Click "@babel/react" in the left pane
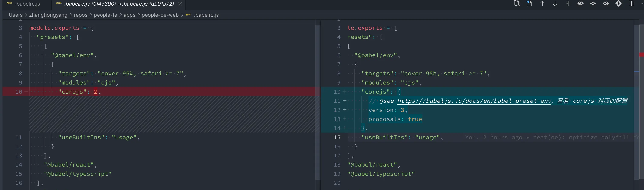 tap(69, 165)
